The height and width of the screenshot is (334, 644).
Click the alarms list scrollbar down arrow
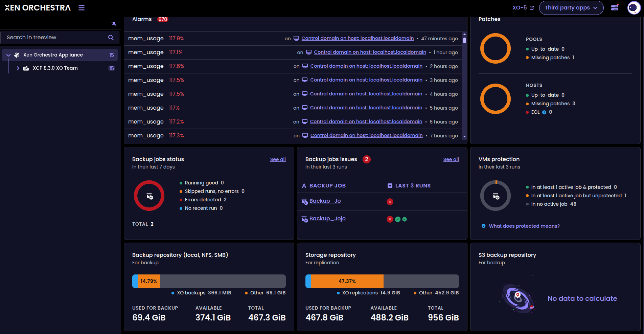point(464,136)
